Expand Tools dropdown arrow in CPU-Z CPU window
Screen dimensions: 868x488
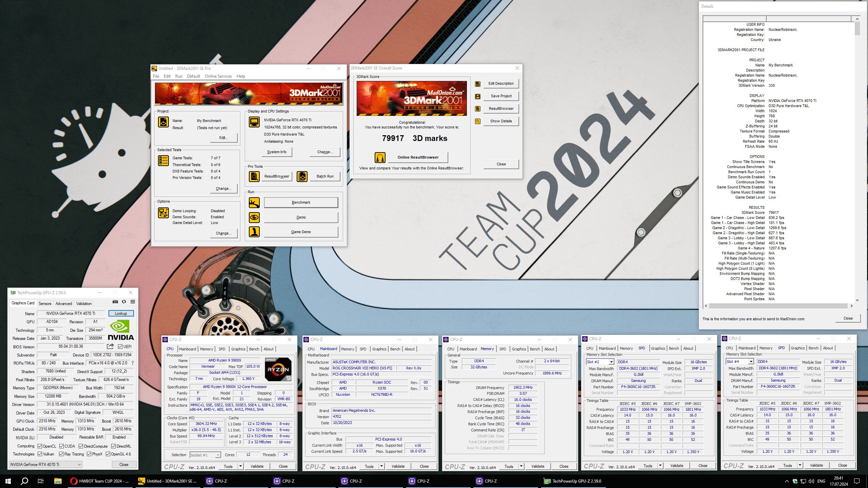tap(240, 466)
